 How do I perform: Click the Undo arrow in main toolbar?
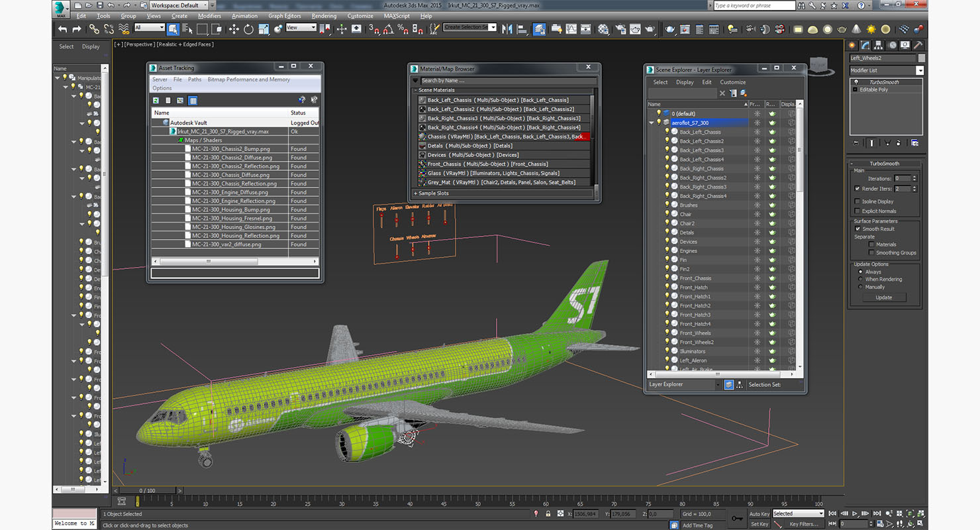click(x=62, y=29)
